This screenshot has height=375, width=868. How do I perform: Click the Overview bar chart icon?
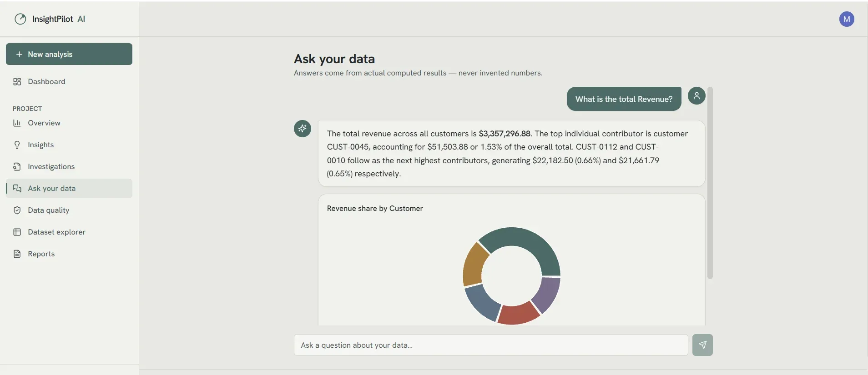click(x=17, y=123)
